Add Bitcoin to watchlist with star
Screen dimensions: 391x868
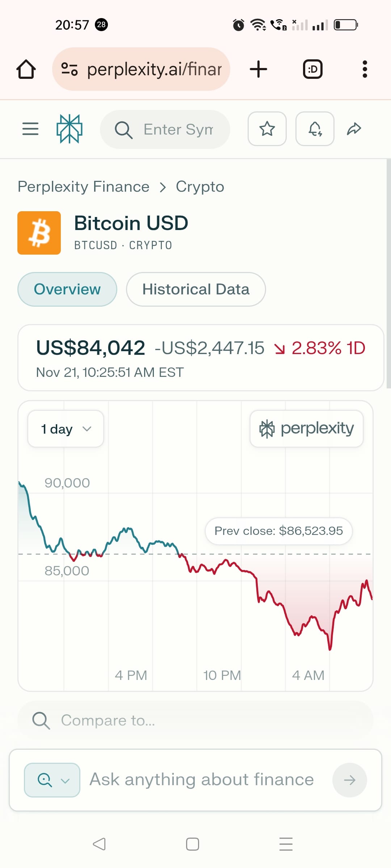click(267, 129)
